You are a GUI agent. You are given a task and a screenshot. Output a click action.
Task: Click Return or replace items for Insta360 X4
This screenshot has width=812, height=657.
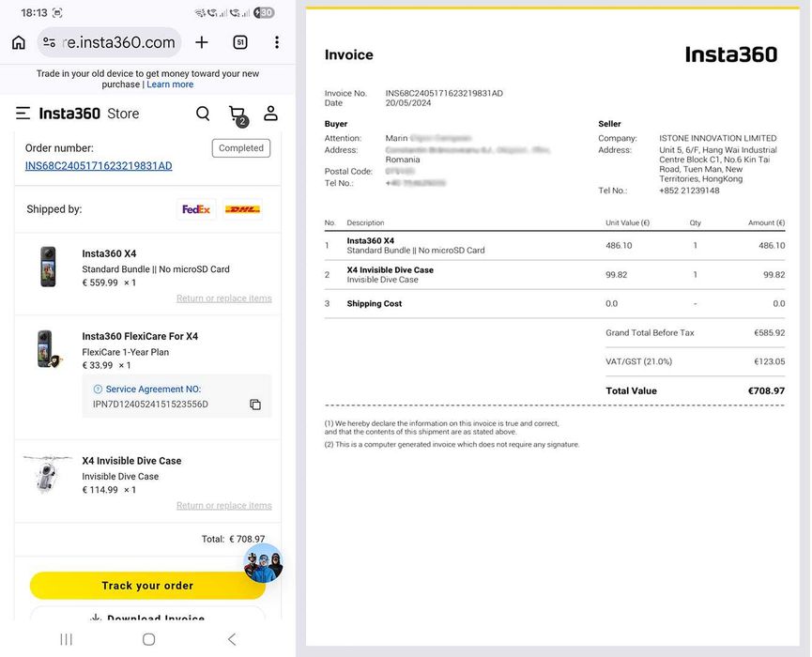(223, 298)
